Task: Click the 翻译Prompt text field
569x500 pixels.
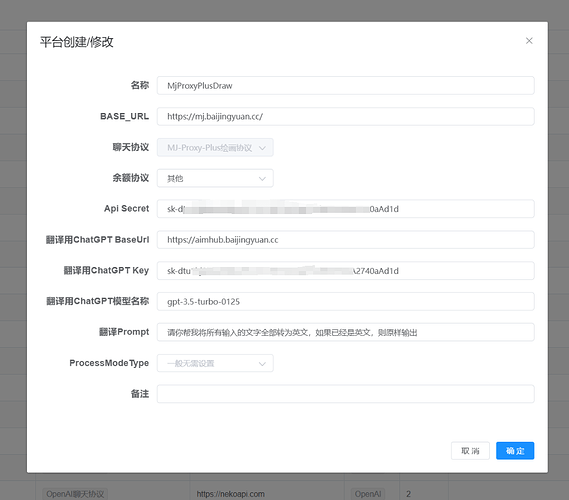Action: click(345, 332)
